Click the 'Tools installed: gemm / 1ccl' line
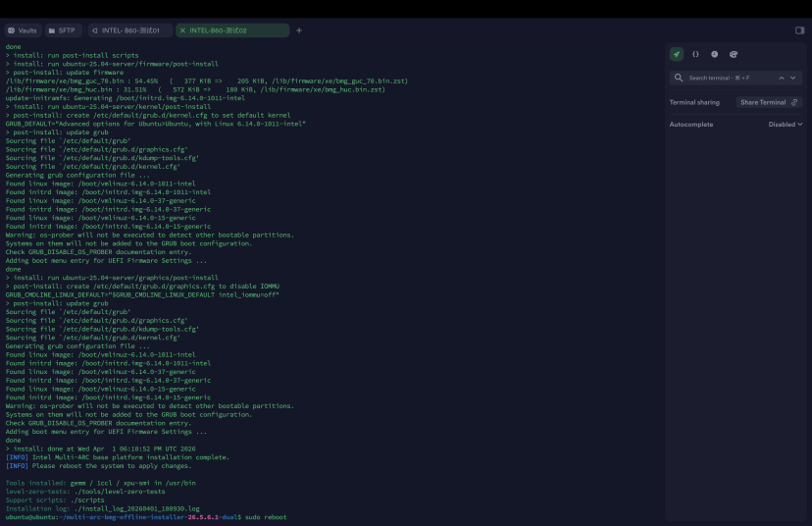This screenshot has width=812, height=526. pos(100,483)
